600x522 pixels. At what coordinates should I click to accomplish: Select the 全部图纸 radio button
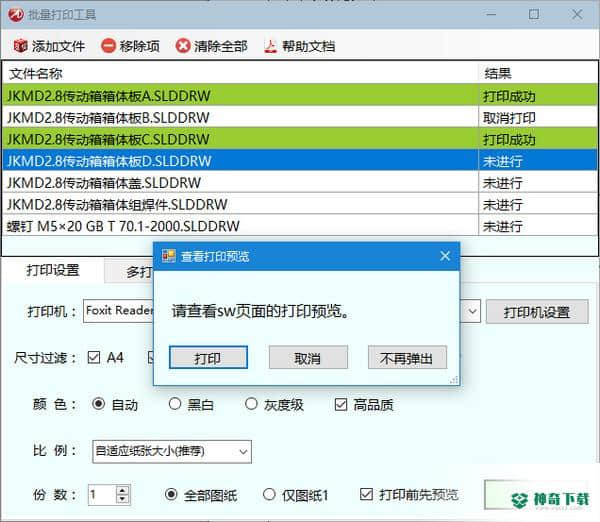point(171,494)
